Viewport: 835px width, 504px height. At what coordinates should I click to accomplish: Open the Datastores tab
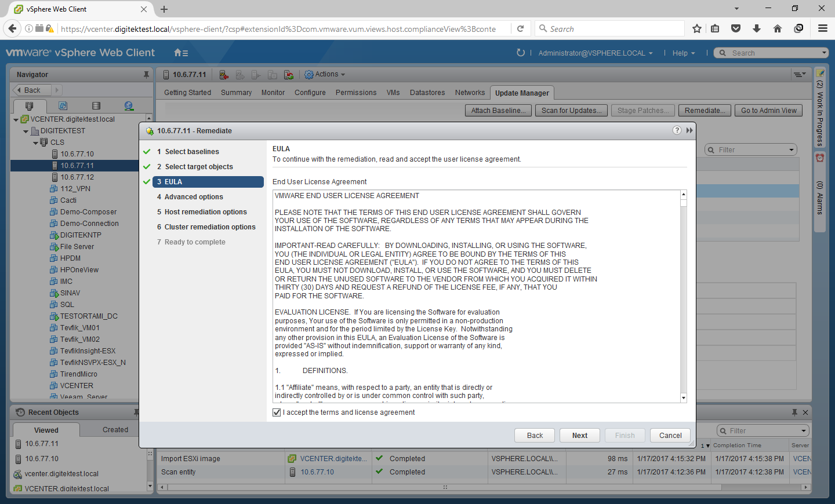tap(427, 93)
